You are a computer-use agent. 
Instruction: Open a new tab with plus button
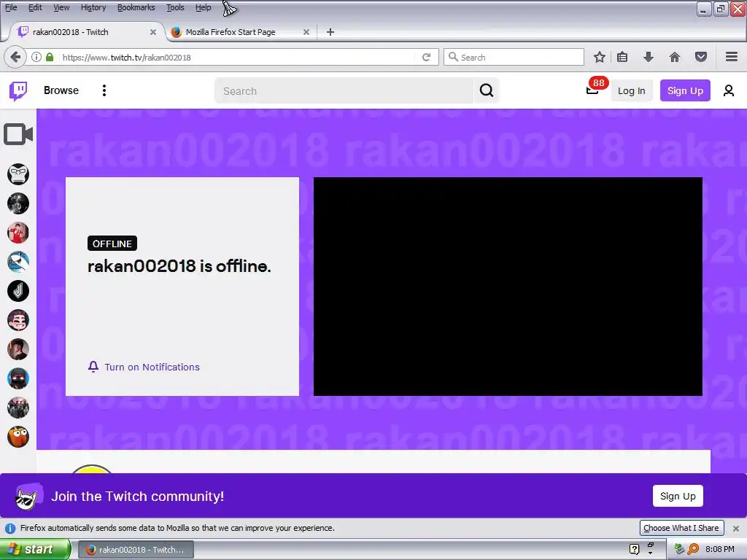pyautogui.click(x=330, y=32)
